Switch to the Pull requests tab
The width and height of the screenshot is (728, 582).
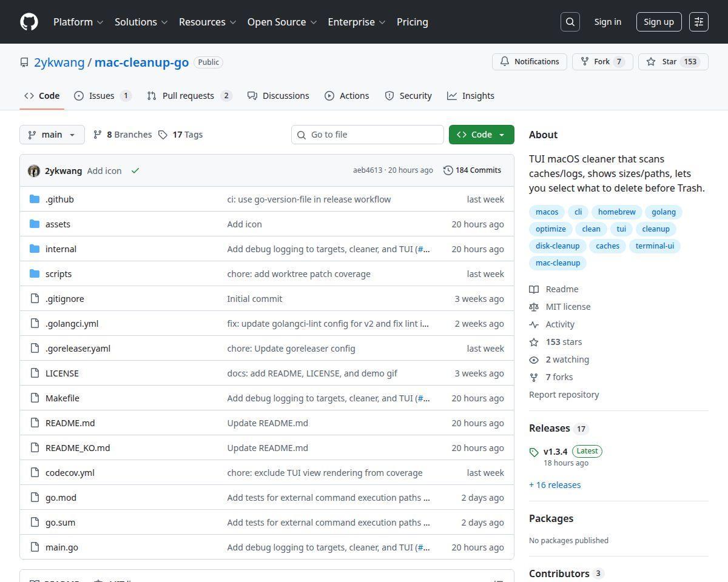[189, 96]
